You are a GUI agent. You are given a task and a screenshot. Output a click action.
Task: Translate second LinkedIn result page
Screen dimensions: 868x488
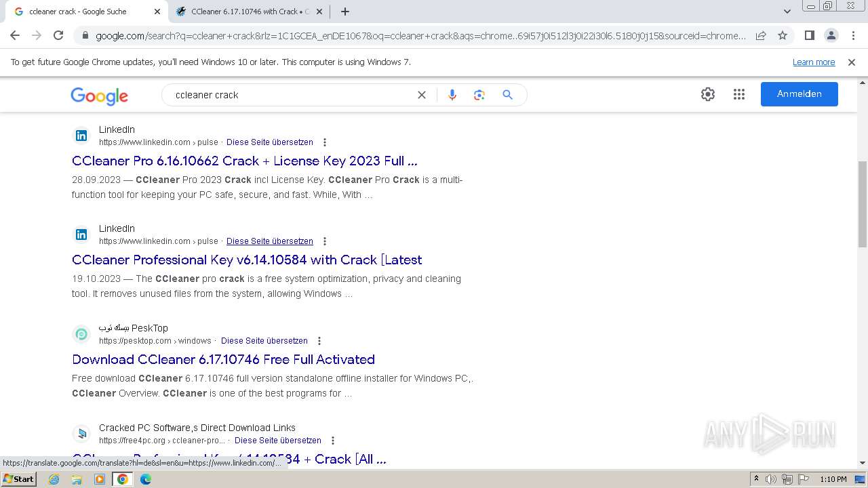click(270, 241)
